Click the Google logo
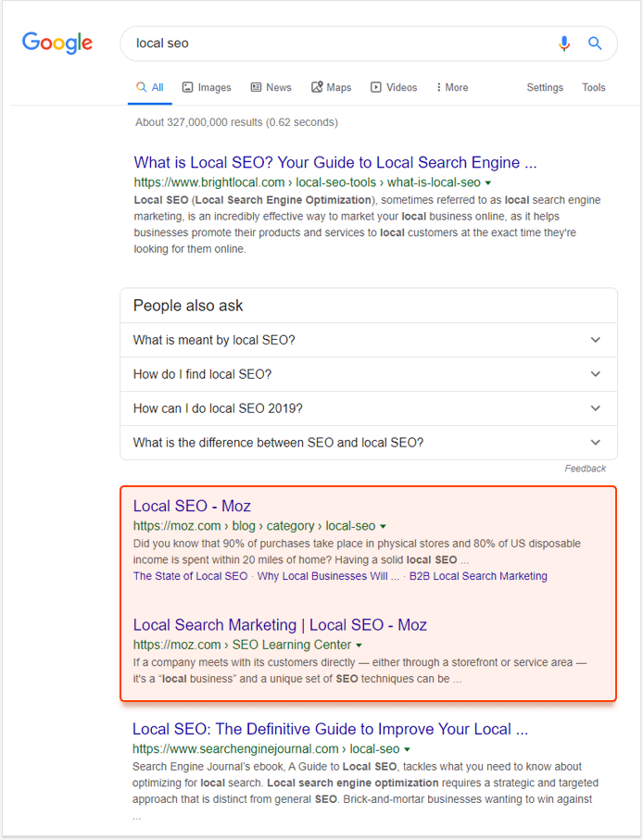This screenshot has width=643, height=840. (x=57, y=43)
